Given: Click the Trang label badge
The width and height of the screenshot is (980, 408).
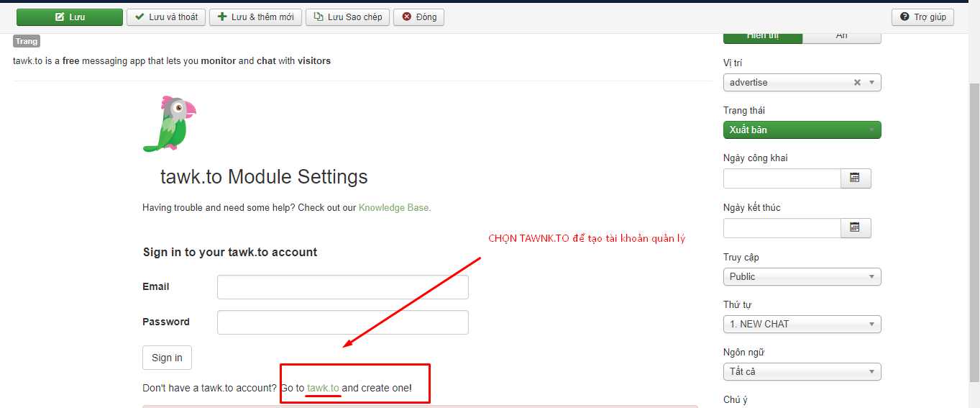Looking at the screenshot, I should 27,42.
